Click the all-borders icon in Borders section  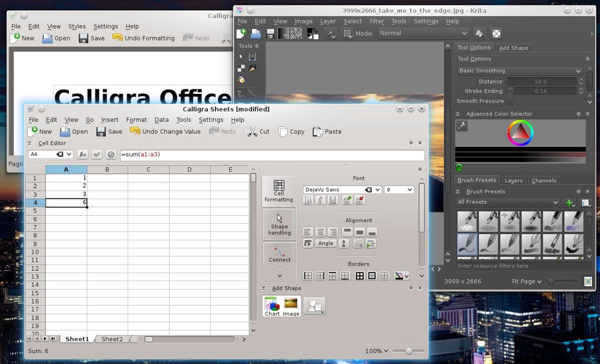point(359,276)
